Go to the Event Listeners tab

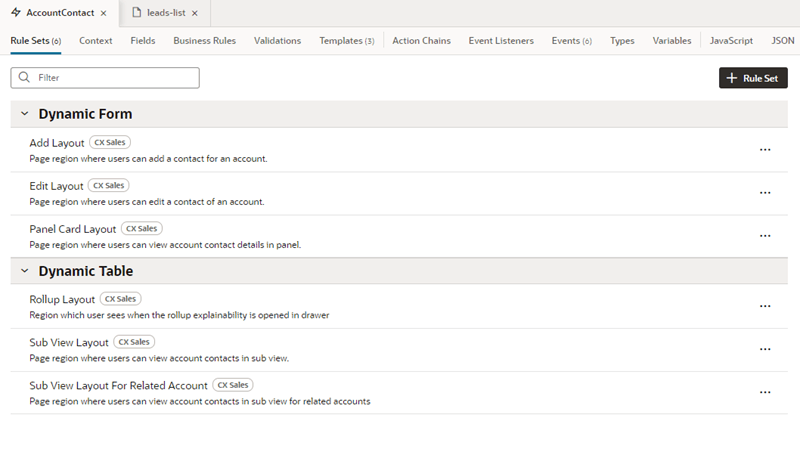tap(501, 41)
